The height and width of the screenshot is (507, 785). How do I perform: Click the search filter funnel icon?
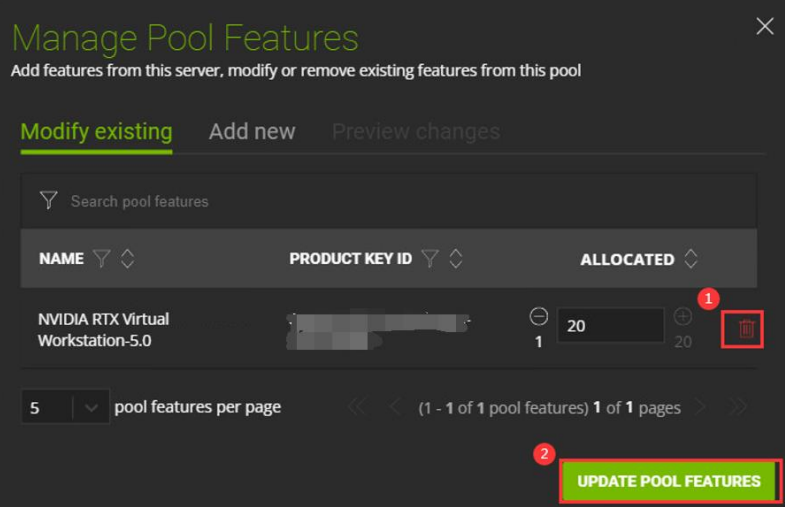pyautogui.click(x=48, y=201)
